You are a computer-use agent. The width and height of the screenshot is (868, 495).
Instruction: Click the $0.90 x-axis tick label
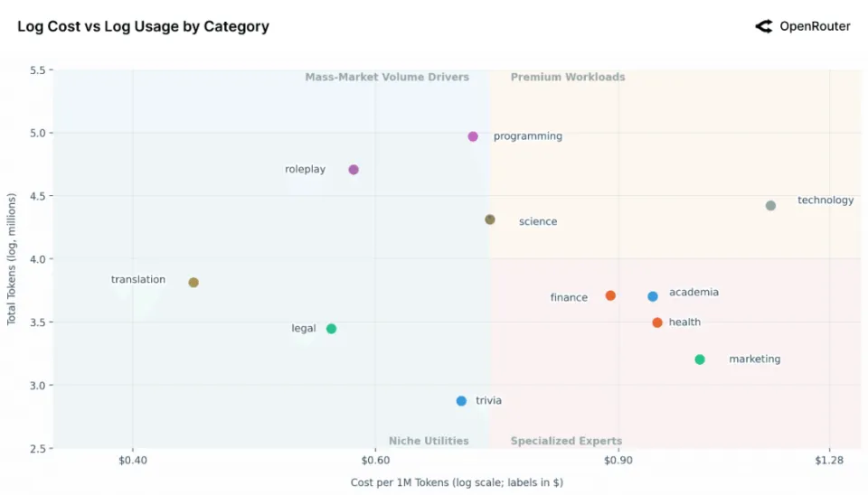[x=618, y=462]
